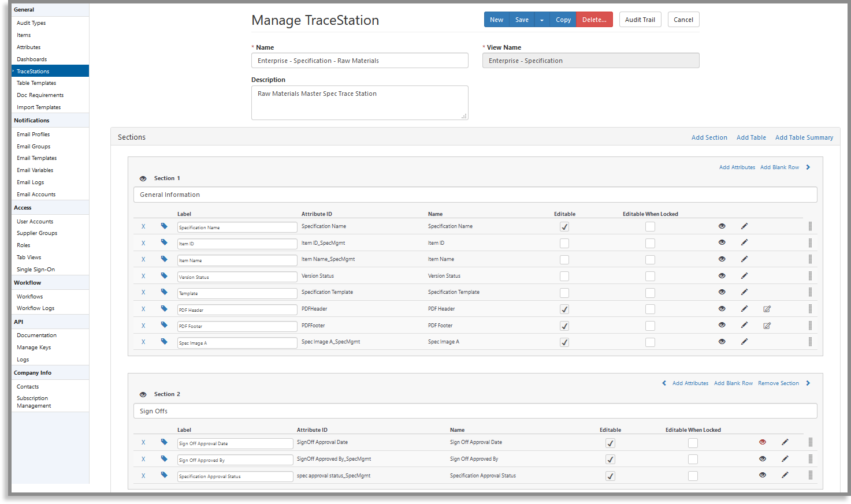Image resolution: width=851 pixels, height=504 pixels.
Task: Click pencil icon for Item Name row
Action: (x=744, y=259)
